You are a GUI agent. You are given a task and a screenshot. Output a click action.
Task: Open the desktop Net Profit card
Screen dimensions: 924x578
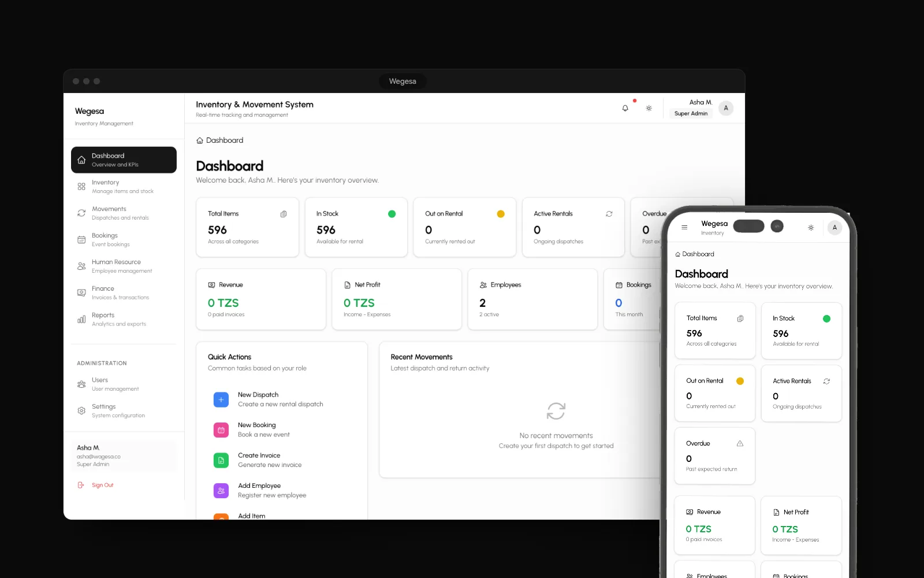click(397, 299)
